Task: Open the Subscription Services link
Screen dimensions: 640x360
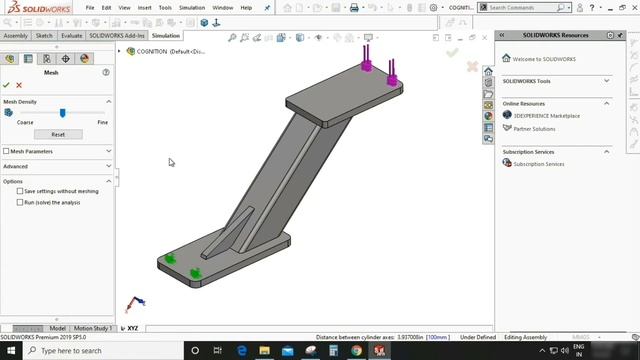Action: point(539,164)
